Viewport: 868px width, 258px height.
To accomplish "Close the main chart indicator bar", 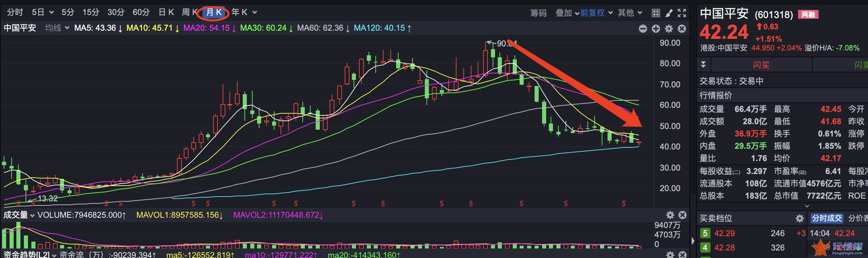I will pos(682,29).
